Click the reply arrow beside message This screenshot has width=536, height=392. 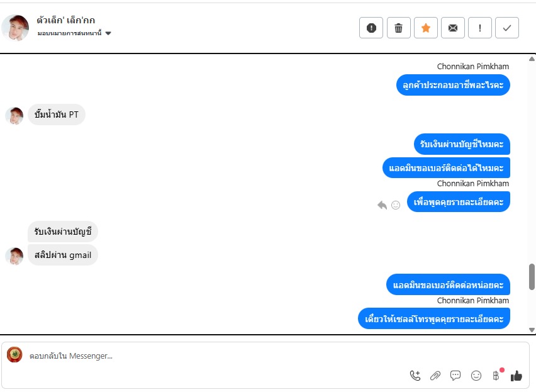tap(382, 205)
